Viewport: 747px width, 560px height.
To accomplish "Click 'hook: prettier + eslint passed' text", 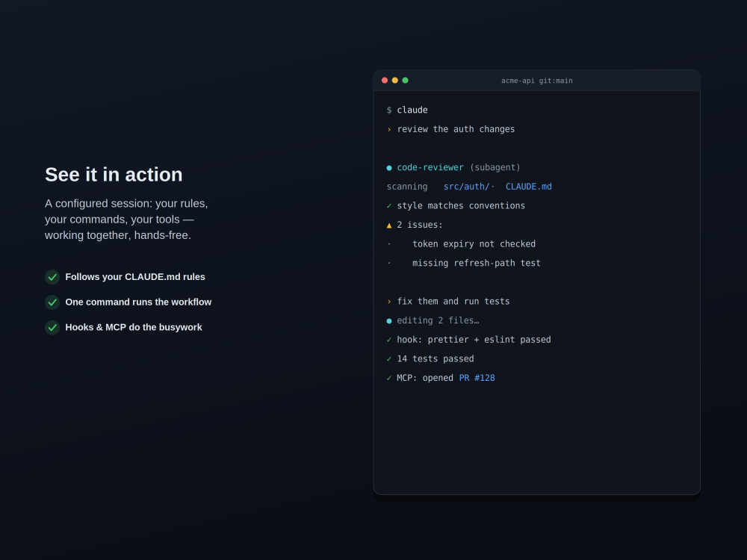I will point(474,340).
